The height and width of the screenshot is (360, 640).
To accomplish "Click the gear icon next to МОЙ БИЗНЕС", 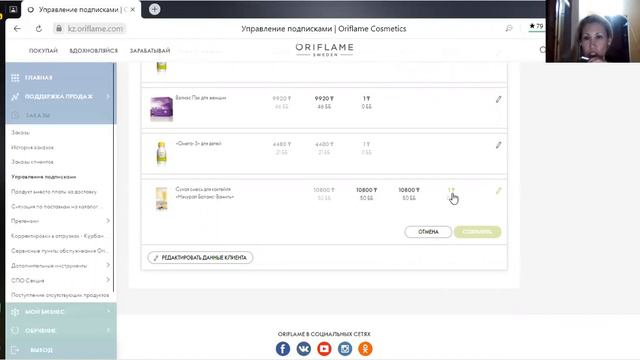I will (15, 312).
